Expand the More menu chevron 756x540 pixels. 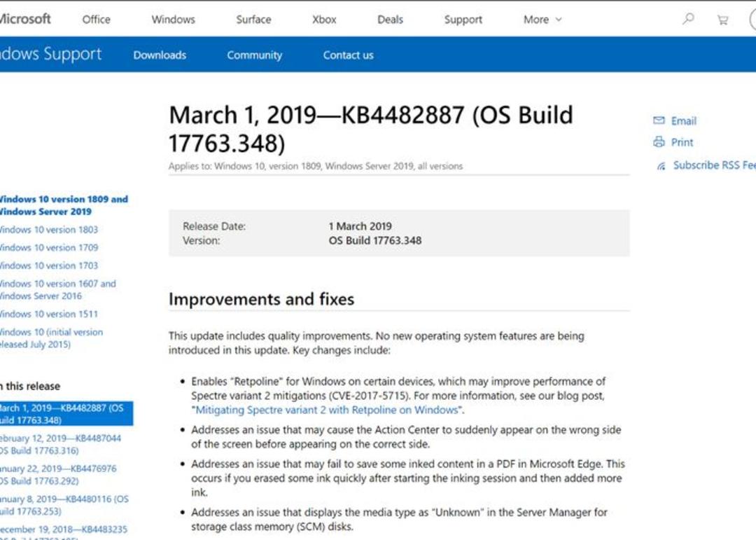(x=559, y=20)
